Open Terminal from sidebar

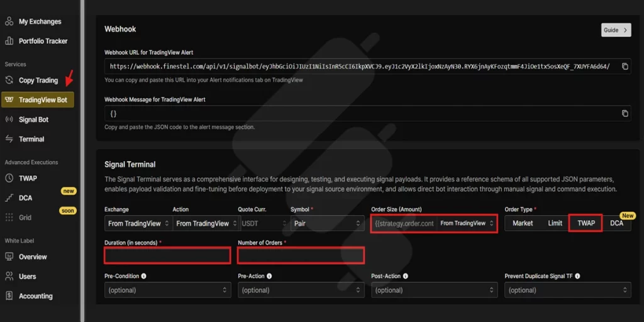[x=31, y=139]
